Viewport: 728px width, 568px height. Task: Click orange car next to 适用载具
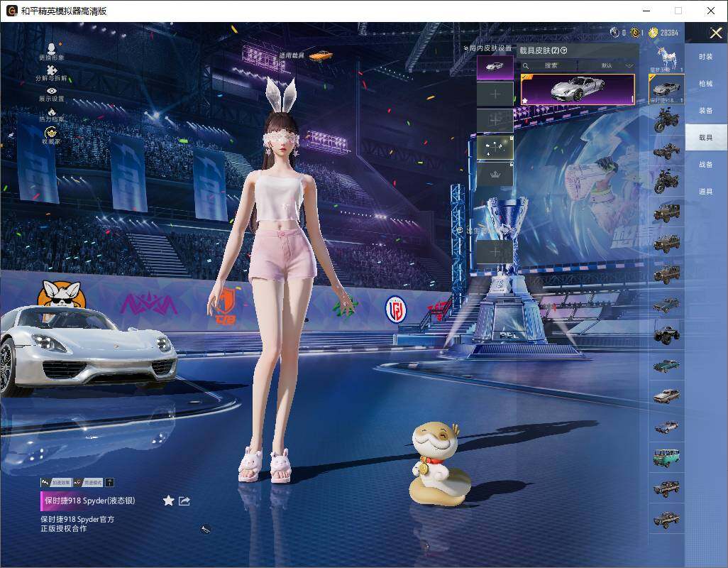321,55
